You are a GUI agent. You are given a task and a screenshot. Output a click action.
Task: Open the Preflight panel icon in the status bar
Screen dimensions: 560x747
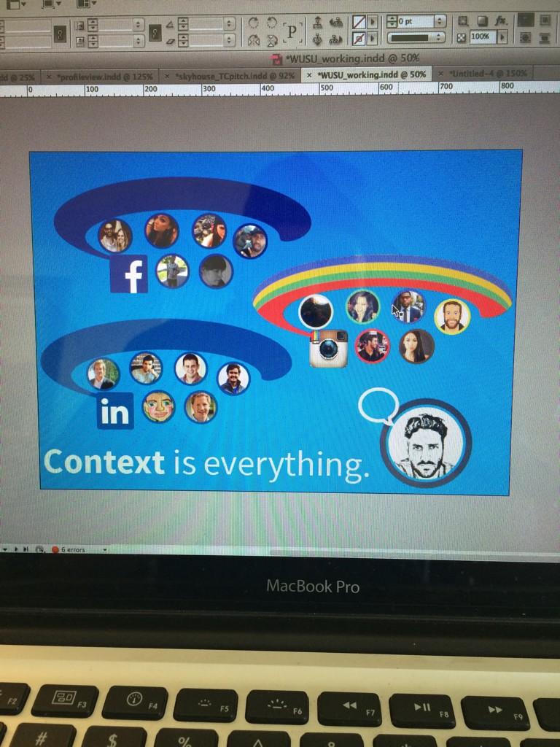pos(39,549)
